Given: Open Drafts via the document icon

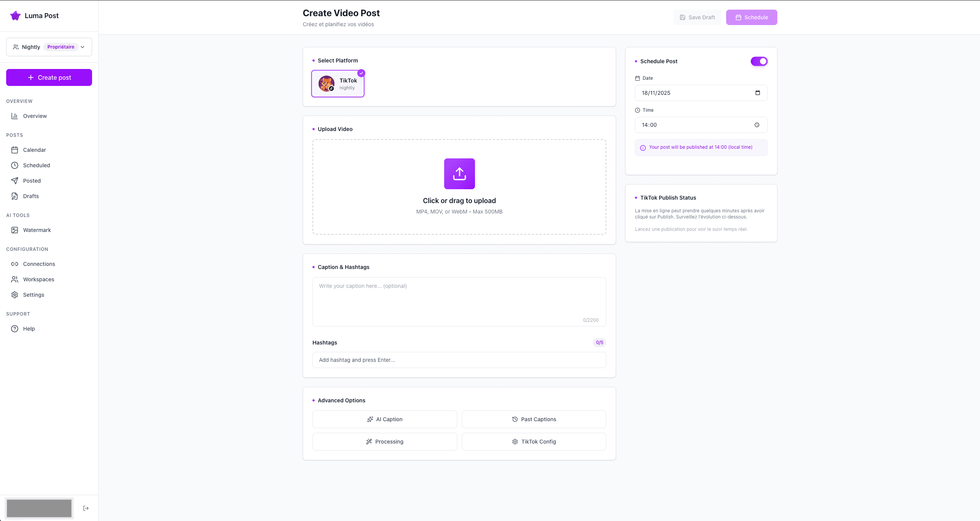Looking at the screenshot, I should coord(15,196).
